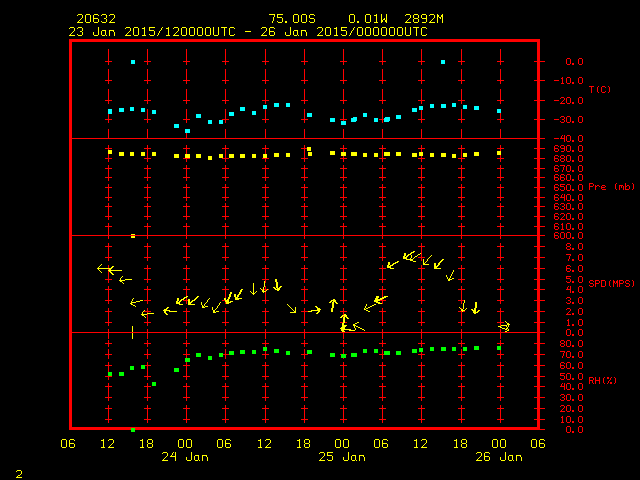Click the 680.0 pressure tick label
This screenshot has width=640, height=480.
click(569, 158)
